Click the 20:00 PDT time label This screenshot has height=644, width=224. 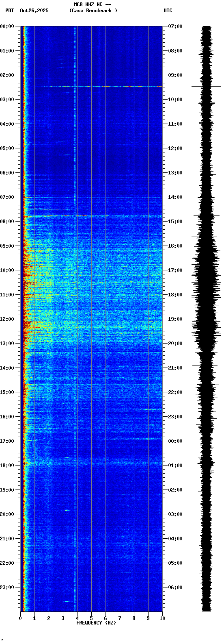[x=7, y=514]
